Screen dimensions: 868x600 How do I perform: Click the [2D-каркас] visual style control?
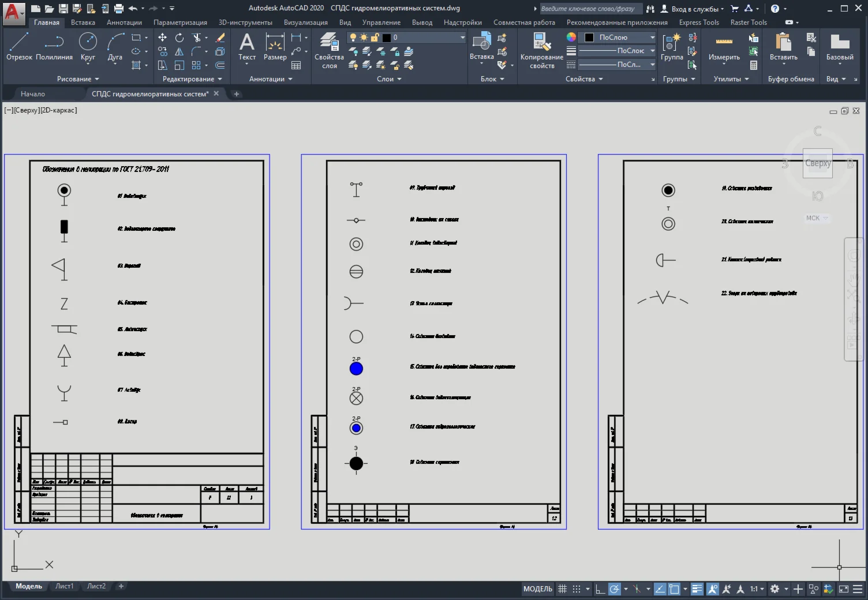pos(58,110)
